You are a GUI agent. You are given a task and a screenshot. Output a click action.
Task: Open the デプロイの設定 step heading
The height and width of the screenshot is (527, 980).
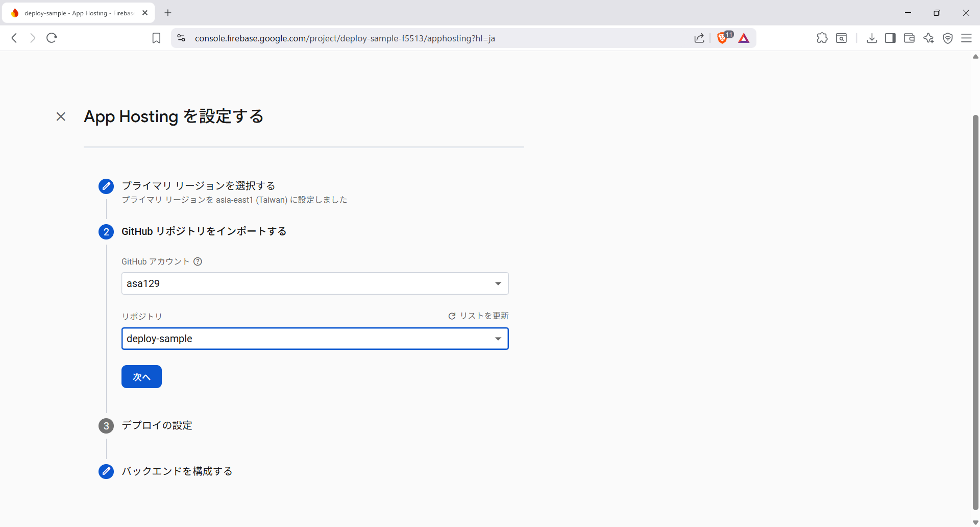point(157,425)
